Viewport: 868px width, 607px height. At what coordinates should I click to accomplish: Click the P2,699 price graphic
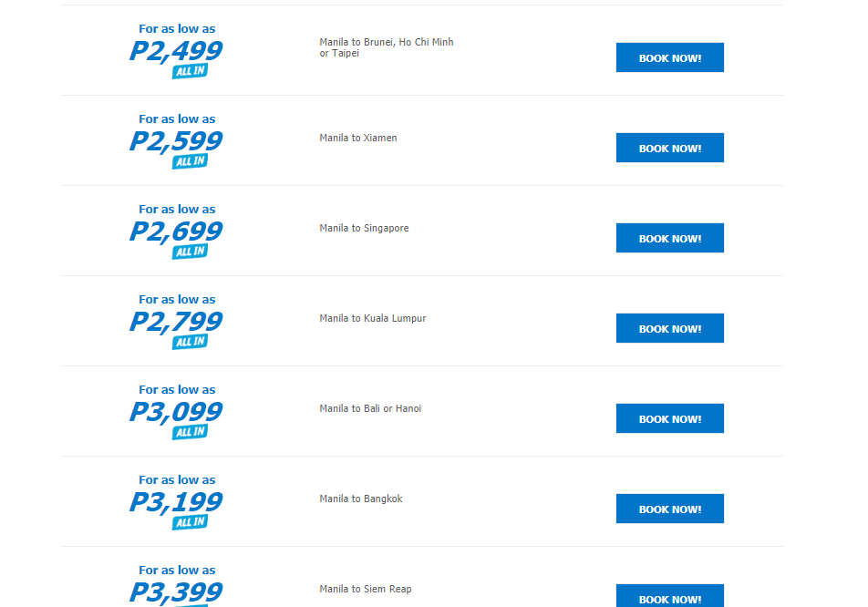[x=176, y=231]
